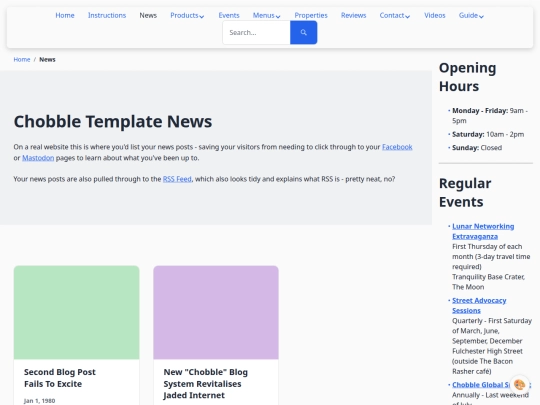This screenshot has height=405, width=540.
Task: Click the green Second Blog Post thumbnail
Action: coord(76,312)
